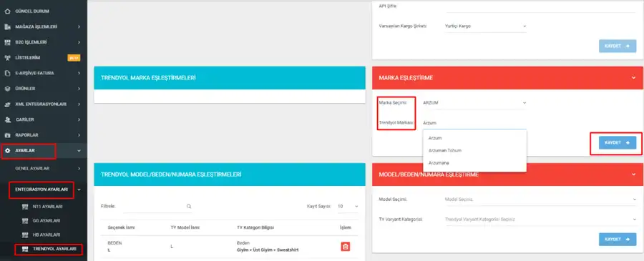This screenshot has width=644, height=261.
Task: Expand XML Entegrasyonları chevron arrow
Action: (x=79, y=104)
